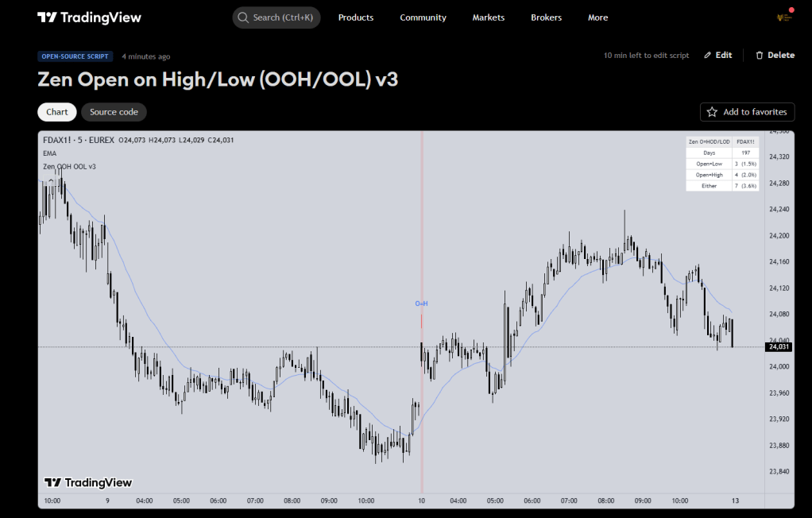Switch to the Chart tab
The width and height of the screenshot is (812, 518).
tap(57, 112)
